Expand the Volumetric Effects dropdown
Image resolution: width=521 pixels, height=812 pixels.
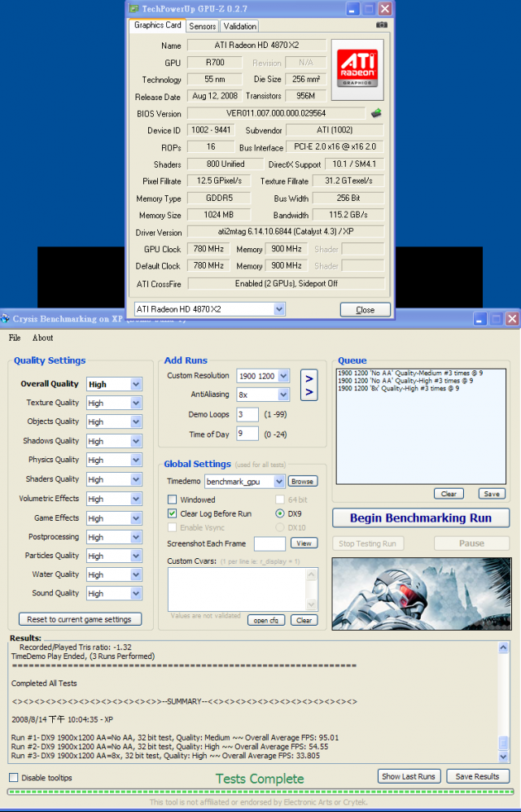pyautogui.click(x=136, y=499)
